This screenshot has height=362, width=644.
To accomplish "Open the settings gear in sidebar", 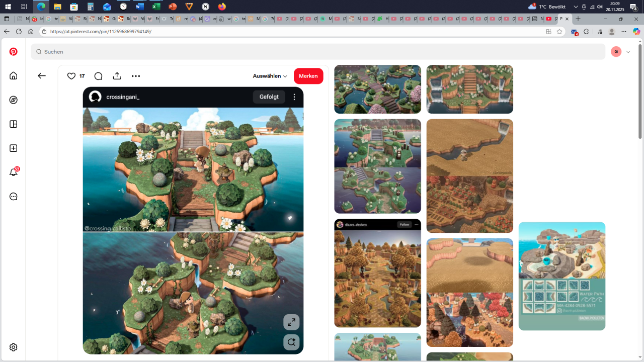I will [14, 347].
